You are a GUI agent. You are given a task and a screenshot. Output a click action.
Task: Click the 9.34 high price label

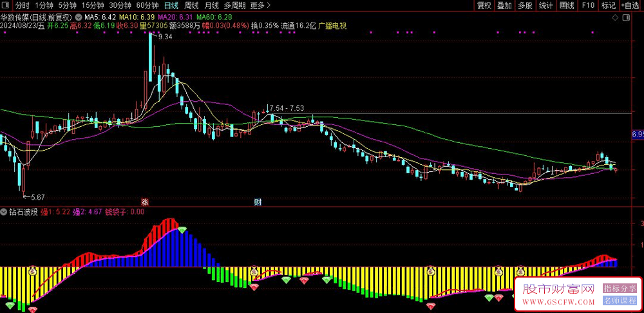click(x=165, y=37)
